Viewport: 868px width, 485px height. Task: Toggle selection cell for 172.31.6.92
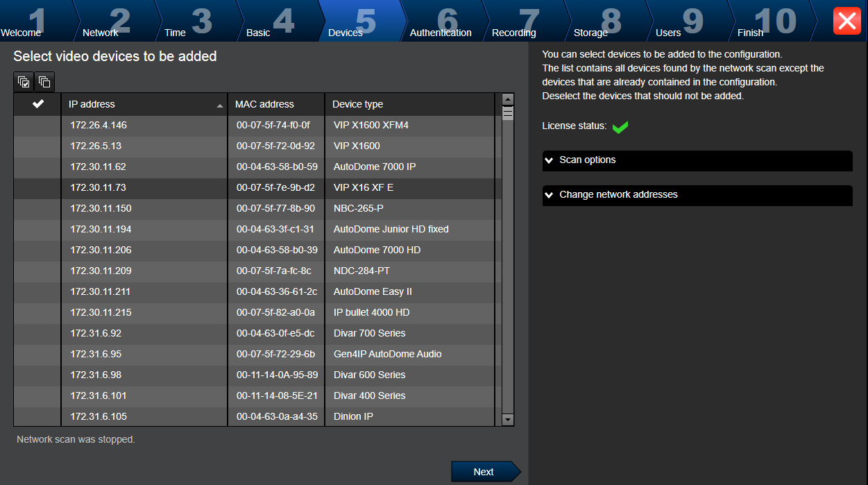(37, 334)
